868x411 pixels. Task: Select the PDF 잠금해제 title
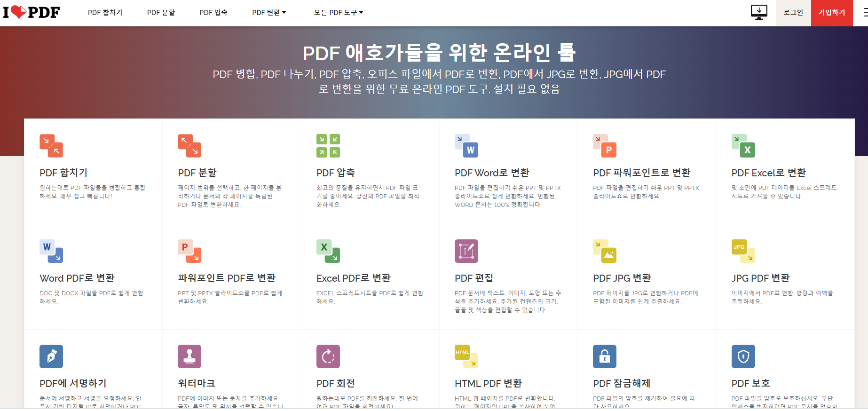622,383
